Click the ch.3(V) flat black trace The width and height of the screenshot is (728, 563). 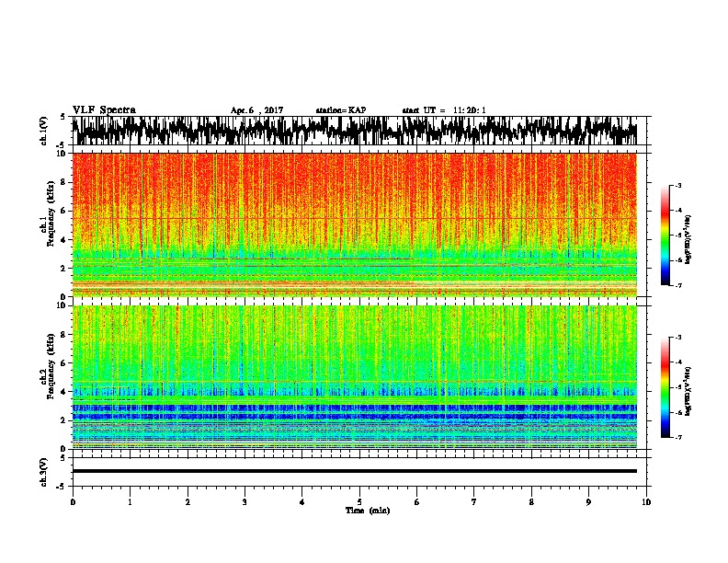(x=354, y=471)
